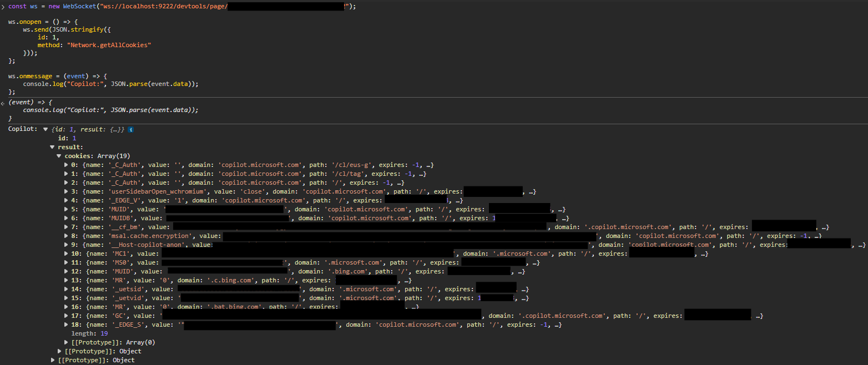Image resolution: width=868 pixels, height=365 pixels.
Task: Expand the [[Prototype]]: Array(0) node
Action: pos(67,342)
